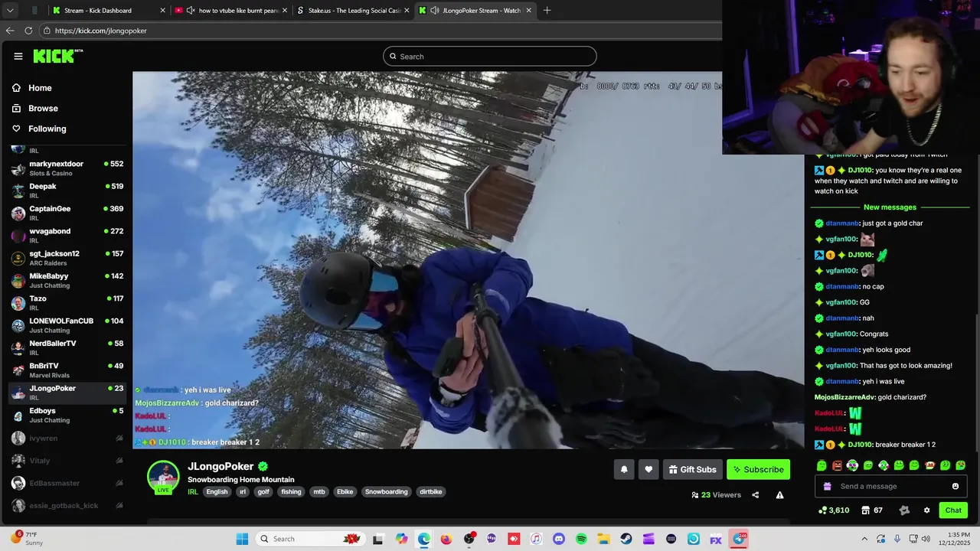Select the Snowboarding tag
This screenshot has width=980, height=551.
[x=386, y=492]
